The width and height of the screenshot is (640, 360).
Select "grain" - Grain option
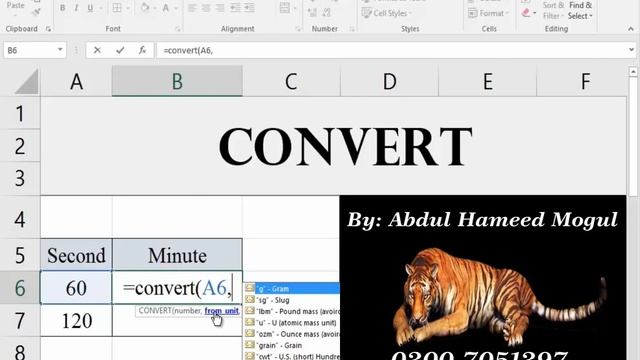pyautogui.click(x=291, y=345)
